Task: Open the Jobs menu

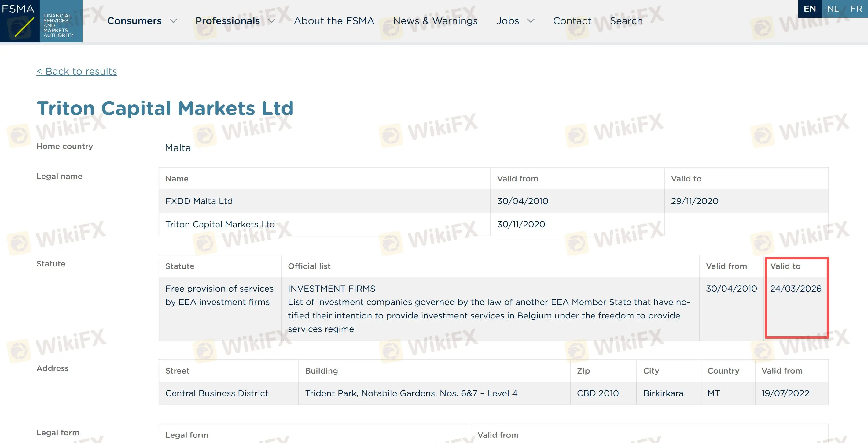Action: coord(507,21)
